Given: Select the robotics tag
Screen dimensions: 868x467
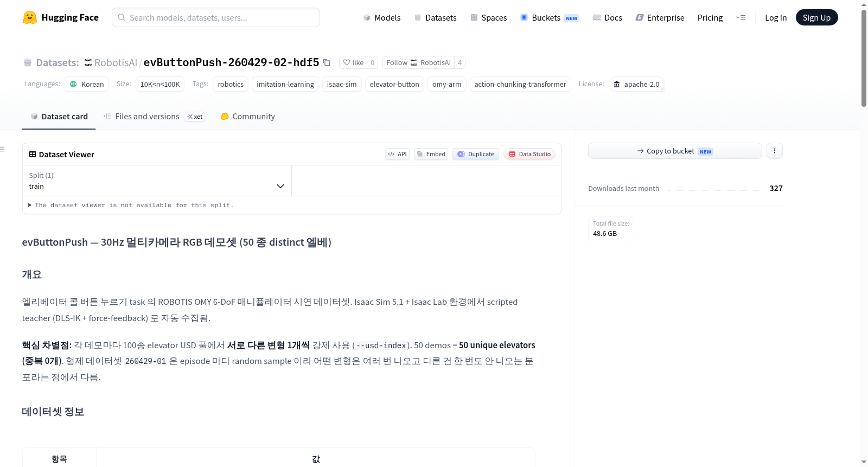Looking at the screenshot, I should pos(231,84).
